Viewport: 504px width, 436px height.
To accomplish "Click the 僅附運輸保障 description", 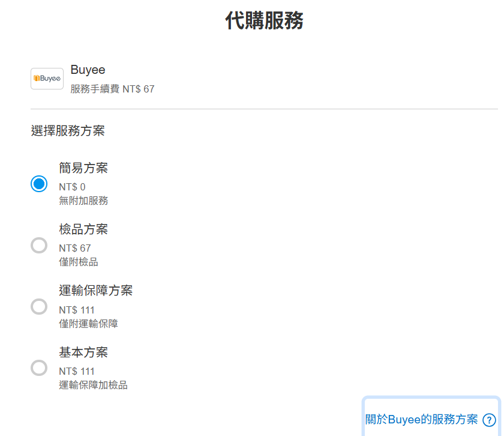I will coord(88,324).
